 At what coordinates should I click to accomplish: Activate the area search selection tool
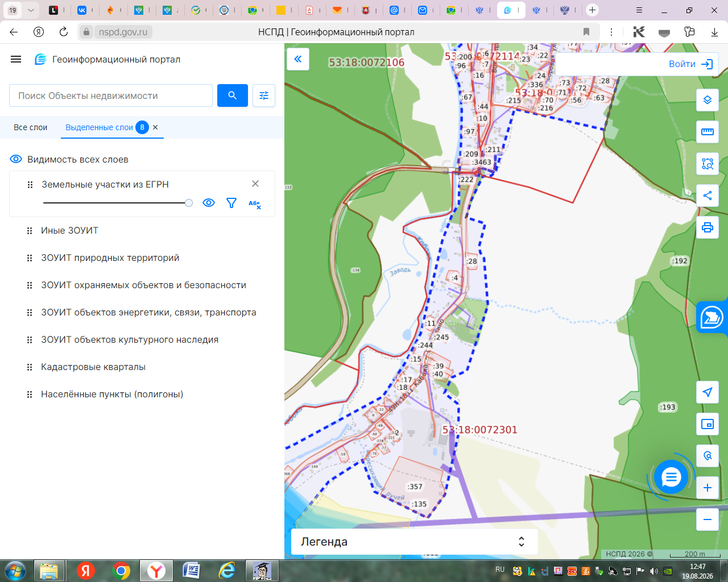[708, 164]
